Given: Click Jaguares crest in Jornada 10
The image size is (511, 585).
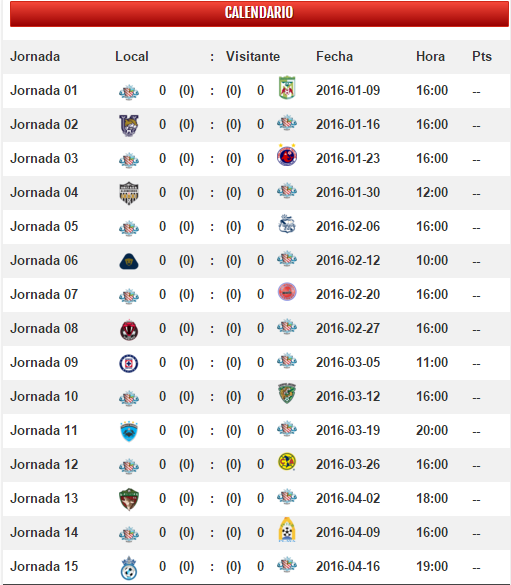Looking at the screenshot, I should 287,393.
